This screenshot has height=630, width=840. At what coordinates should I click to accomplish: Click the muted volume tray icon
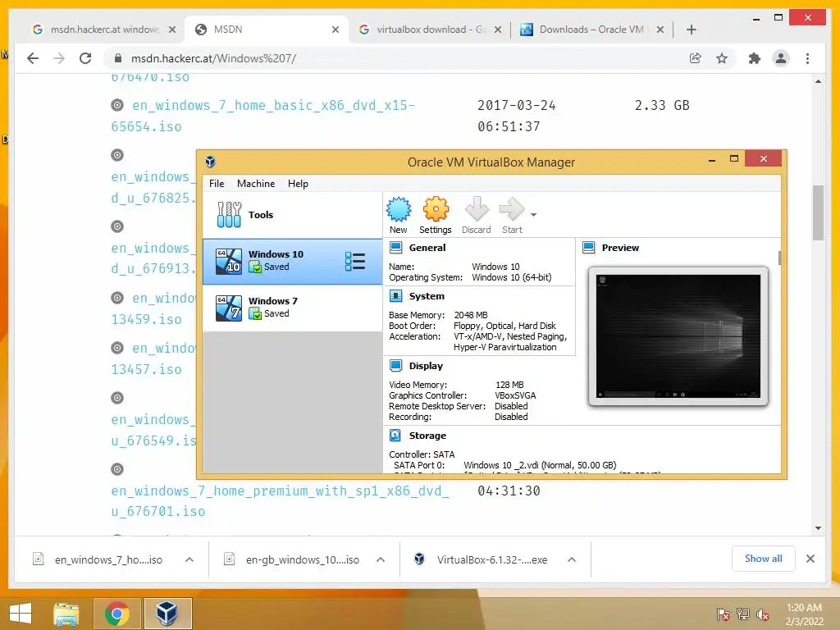point(763,614)
